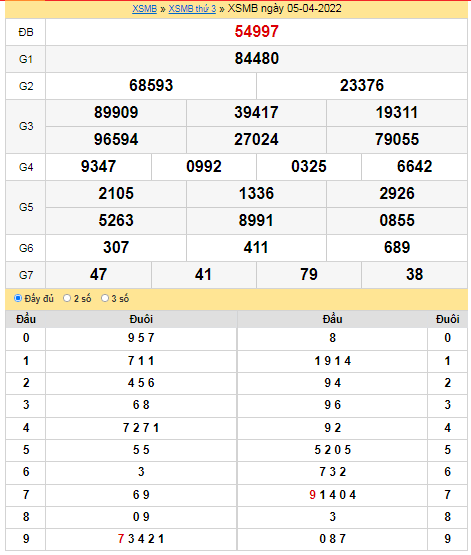Click G7 number 38
471x555 pixels.
[414, 274]
